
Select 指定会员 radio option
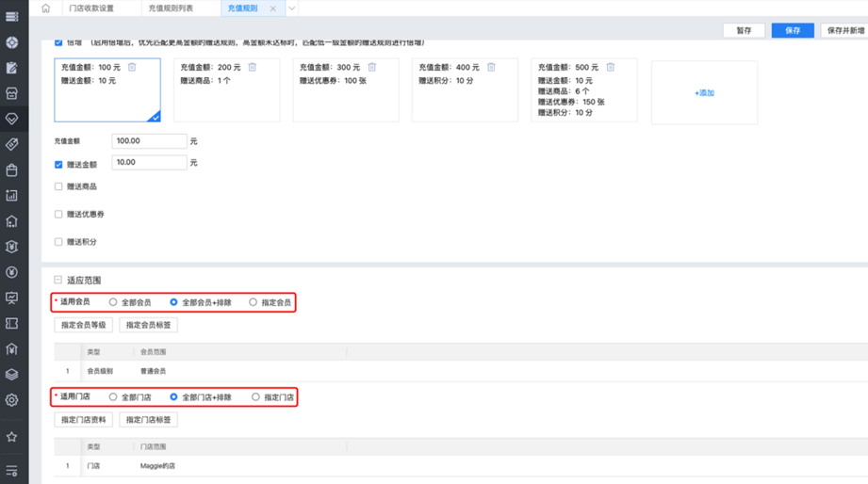pos(253,302)
